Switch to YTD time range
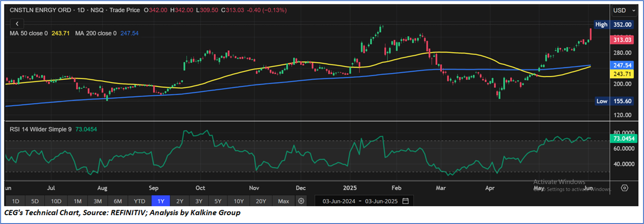 [140, 201]
